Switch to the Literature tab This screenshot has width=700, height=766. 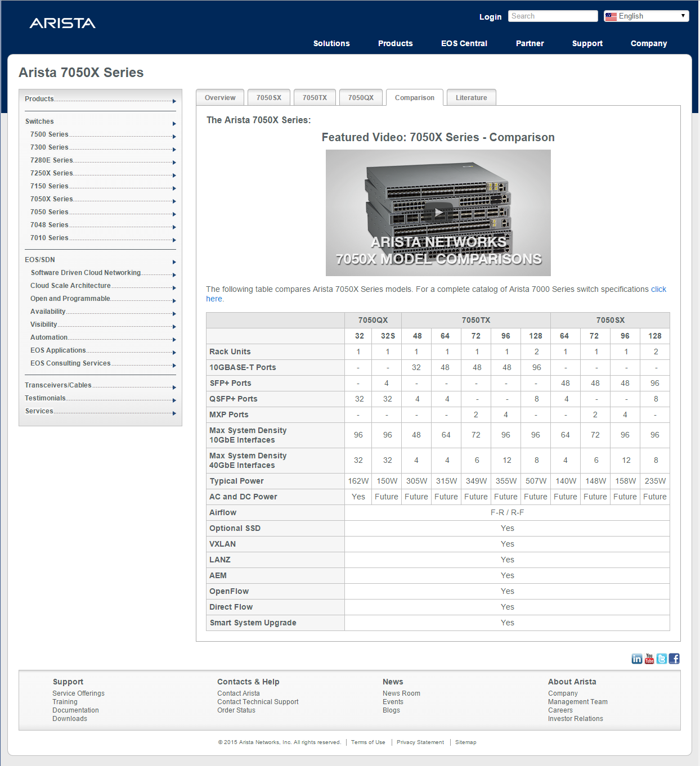471,97
